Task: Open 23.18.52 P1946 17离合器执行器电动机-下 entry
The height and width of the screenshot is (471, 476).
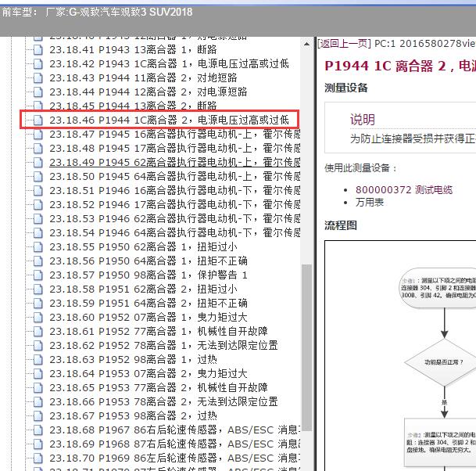Action: [x=175, y=204]
